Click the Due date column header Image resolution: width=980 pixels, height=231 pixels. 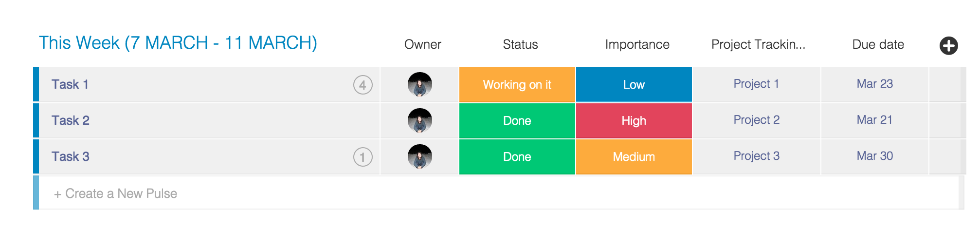(x=878, y=44)
